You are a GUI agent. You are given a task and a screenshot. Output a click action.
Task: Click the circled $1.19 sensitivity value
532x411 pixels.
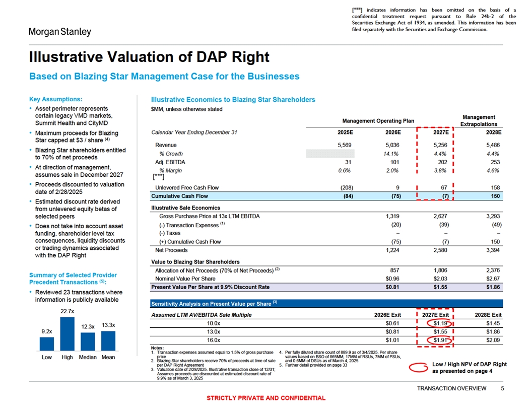click(x=440, y=323)
